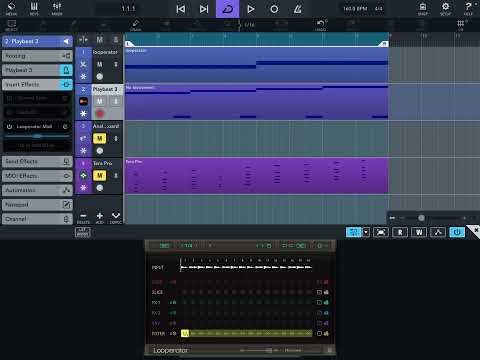Image resolution: width=480 pixels, height=360 pixels.
Task: Mute all tracks with the global M button
Action: click(99, 40)
